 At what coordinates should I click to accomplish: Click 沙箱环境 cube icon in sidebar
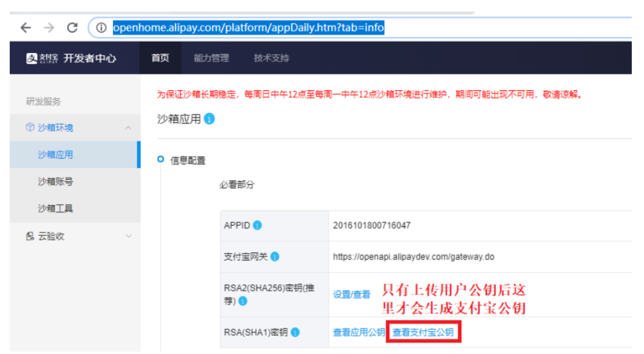(x=30, y=127)
